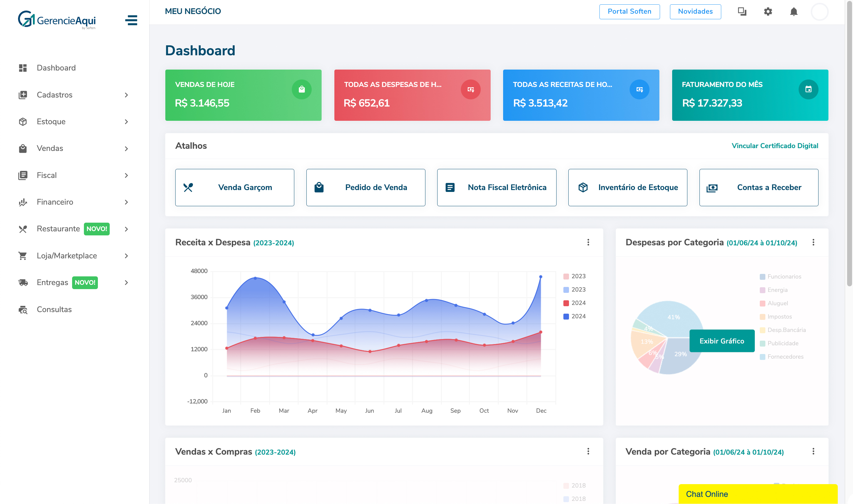Open the Pedido de Venda shopping bag icon
The width and height of the screenshot is (853, 504).
pyautogui.click(x=320, y=187)
